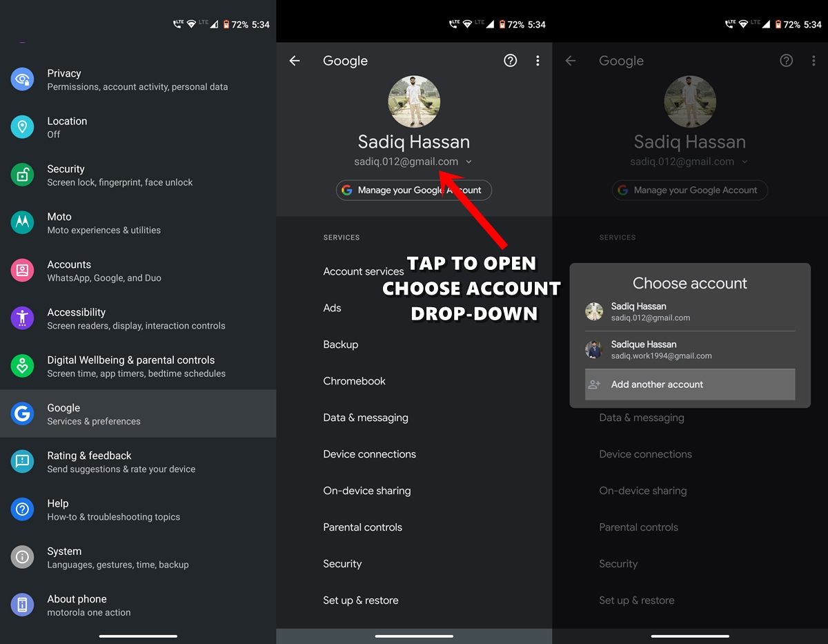Open Moto experiences & utilities
This screenshot has height=644, width=828.
coord(138,222)
